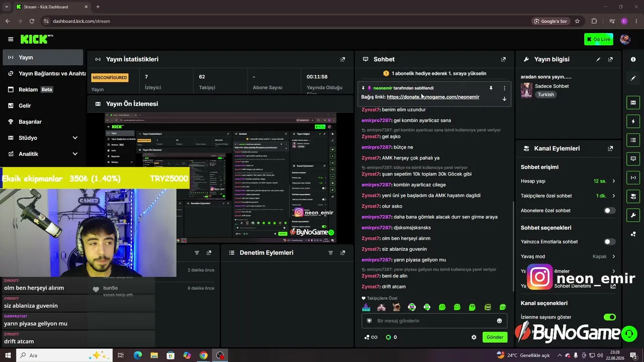The image size is (644, 362).
Task: Click the Sadece Sohbet category thumbnail
Action: (x=527, y=90)
